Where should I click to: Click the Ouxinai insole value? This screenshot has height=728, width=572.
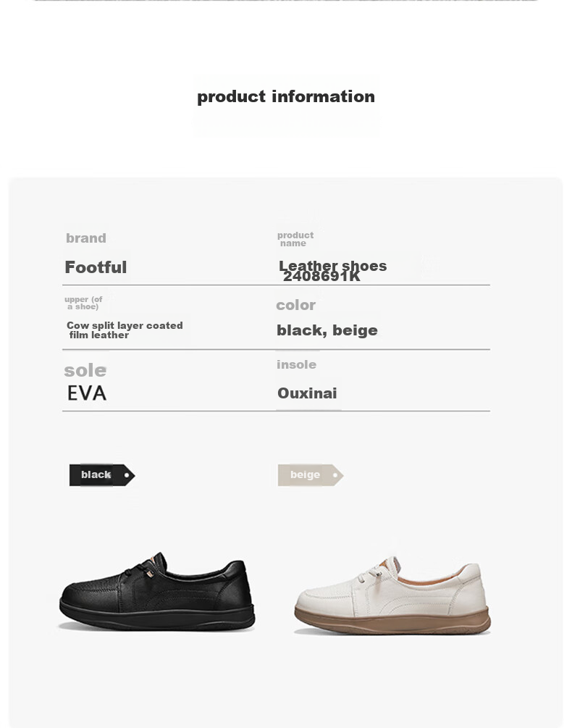(307, 393)
